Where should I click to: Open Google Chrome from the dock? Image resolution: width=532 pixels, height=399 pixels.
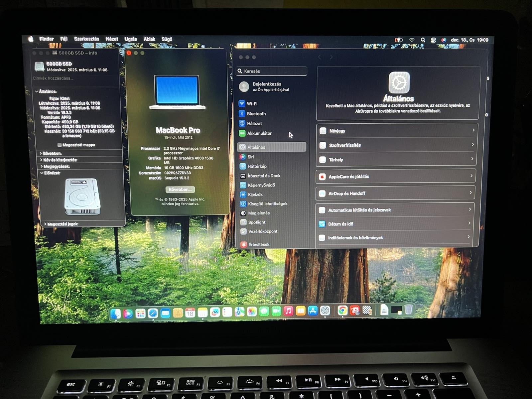click(342, 311)
